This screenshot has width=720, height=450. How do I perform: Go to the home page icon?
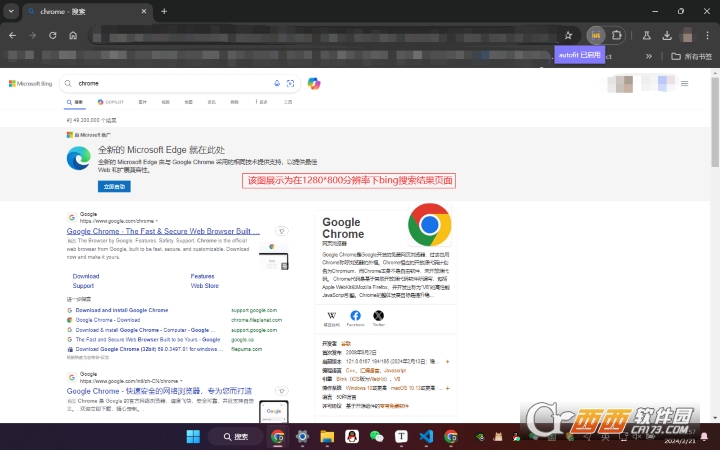(73, 35)
